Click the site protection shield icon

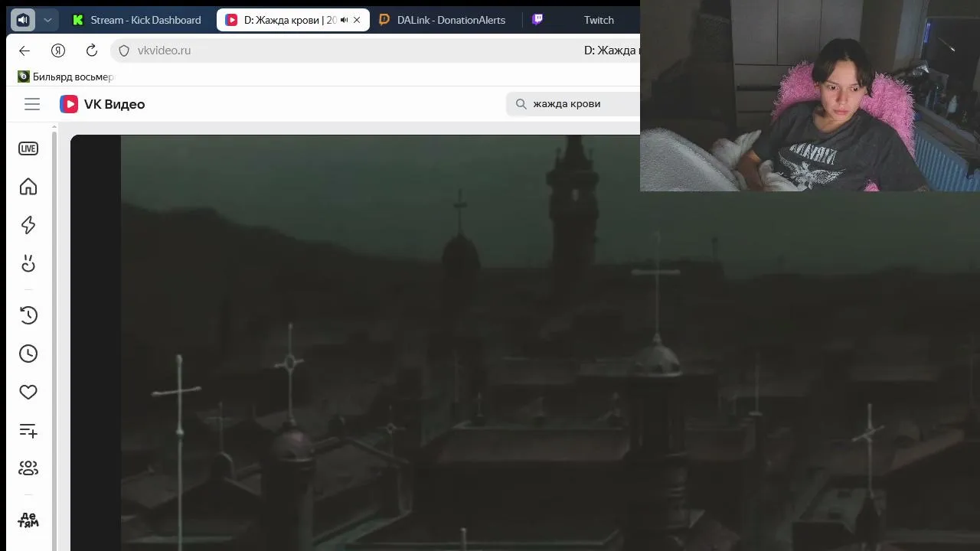[x=124, y=51]
